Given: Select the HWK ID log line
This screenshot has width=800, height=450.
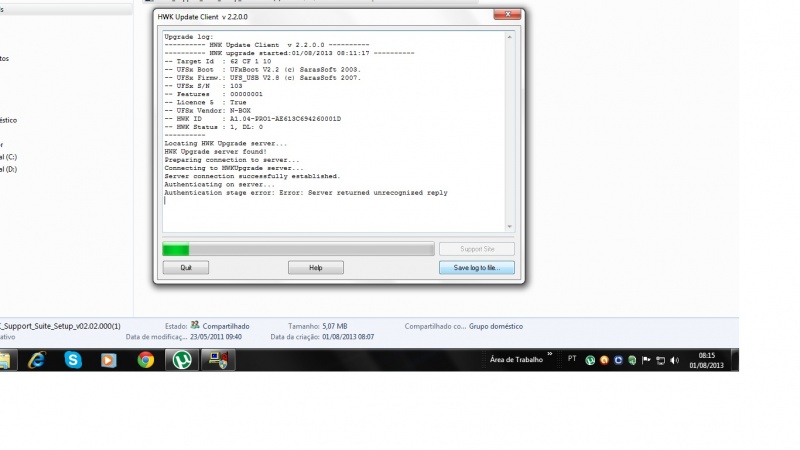Looking at the screenshot, I should 253,119.
